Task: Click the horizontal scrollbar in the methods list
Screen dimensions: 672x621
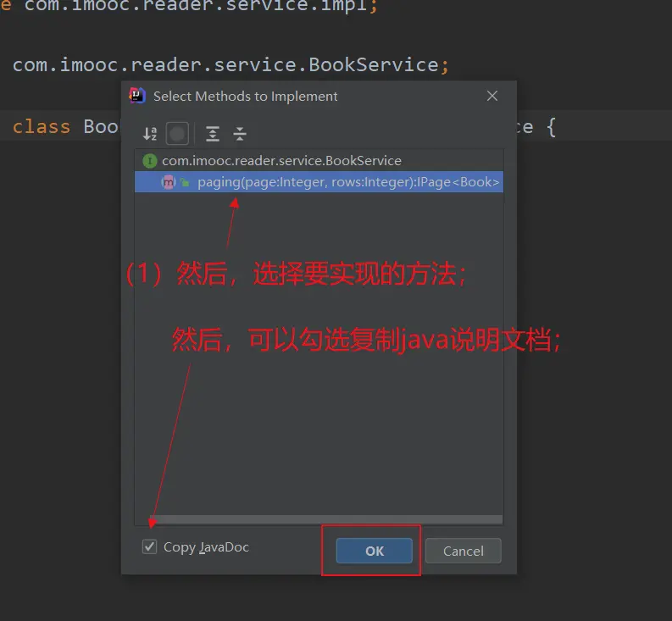Action: [x=328, y=519]
